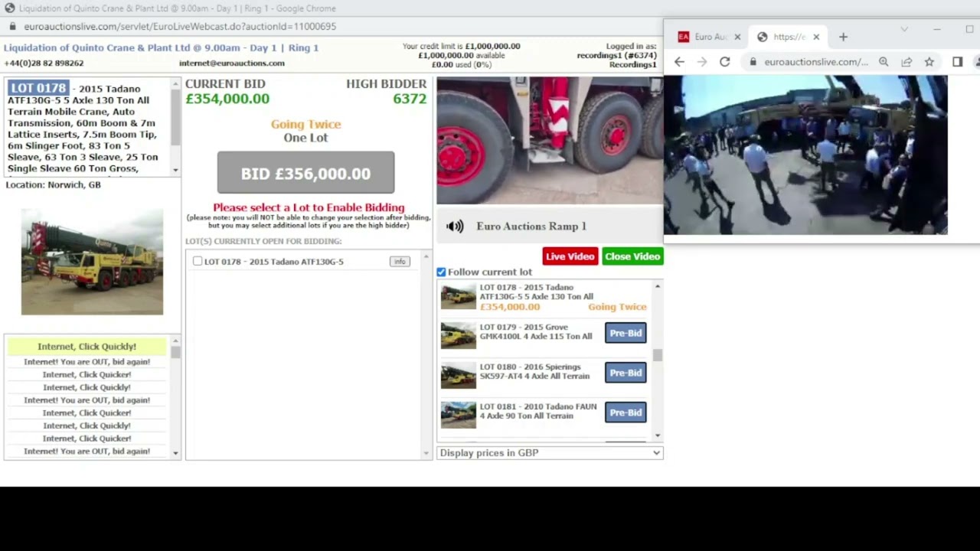Click the back arrow in the video window
Image resolution: width=980 pixels, height=551 pixels.
pos(679,62)
